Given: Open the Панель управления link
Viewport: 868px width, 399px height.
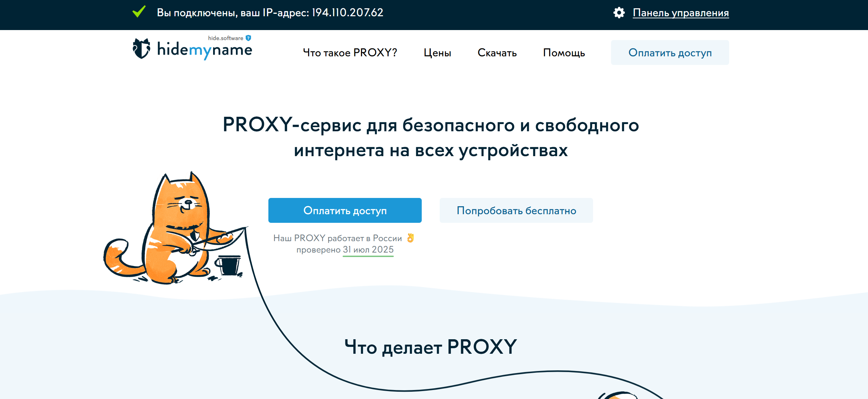Looking at the screenshot, I should (x=681, y=13).
